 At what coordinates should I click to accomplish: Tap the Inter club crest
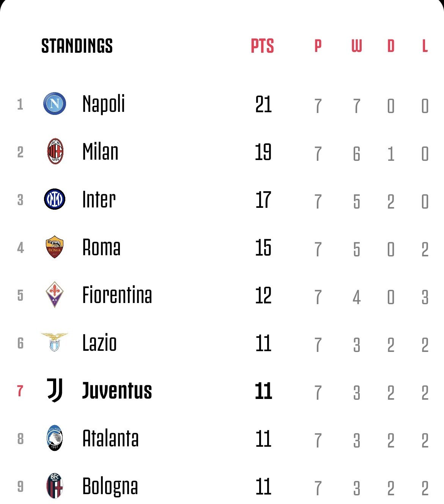(55, 199)
